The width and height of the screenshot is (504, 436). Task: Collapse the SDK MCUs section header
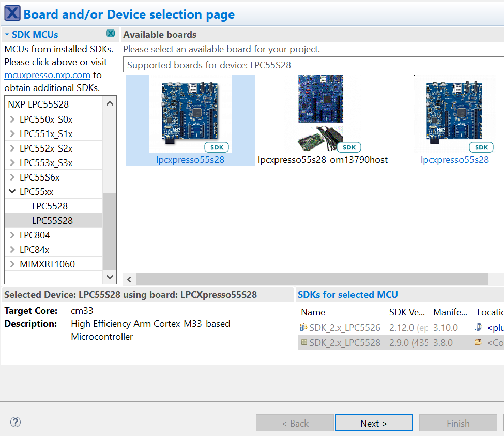6,34
